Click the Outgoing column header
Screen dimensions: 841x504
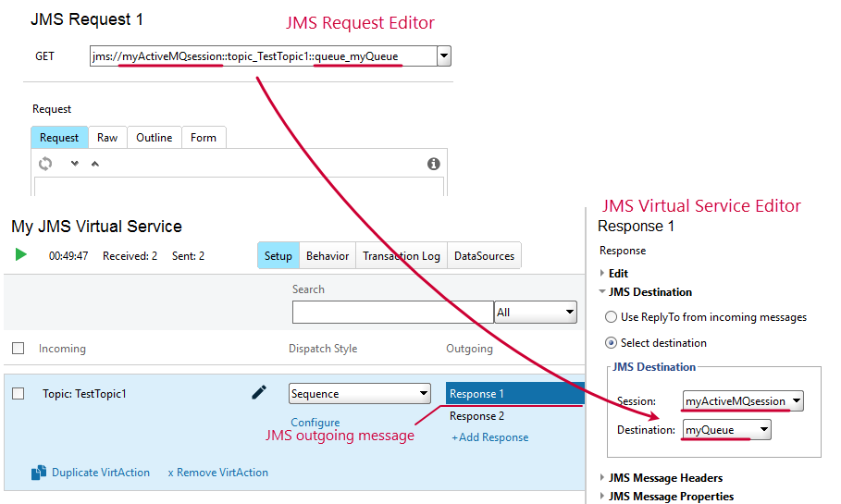[469, 349]
